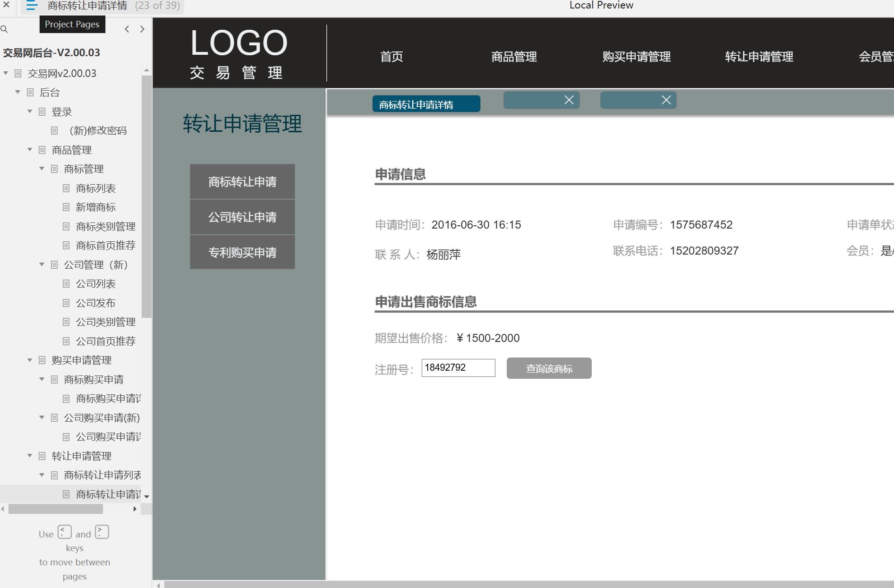The image size is (894, 588).
Task: Click sitemap scrollbar up arrow
Action: click(146, 70)
